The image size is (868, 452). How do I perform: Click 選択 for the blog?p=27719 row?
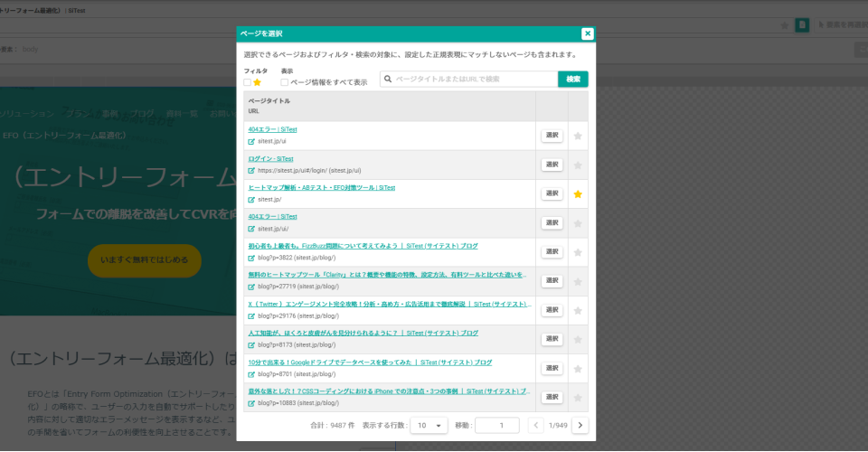click(x=552, y=280)
